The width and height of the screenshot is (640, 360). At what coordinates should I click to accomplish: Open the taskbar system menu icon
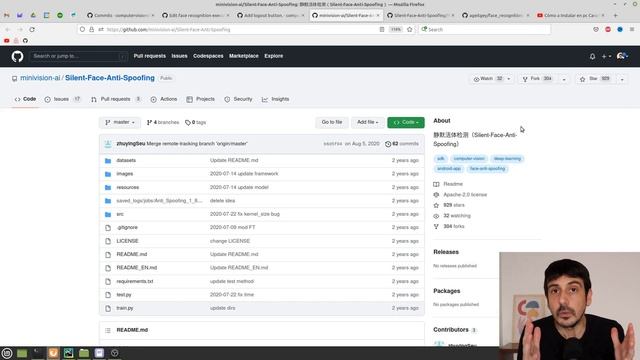(7, 353)
